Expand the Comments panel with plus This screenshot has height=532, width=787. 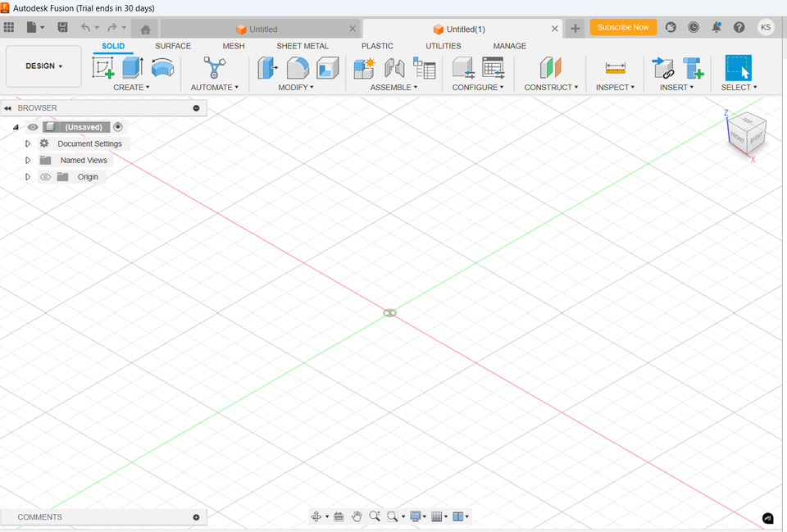pos(196,517)
